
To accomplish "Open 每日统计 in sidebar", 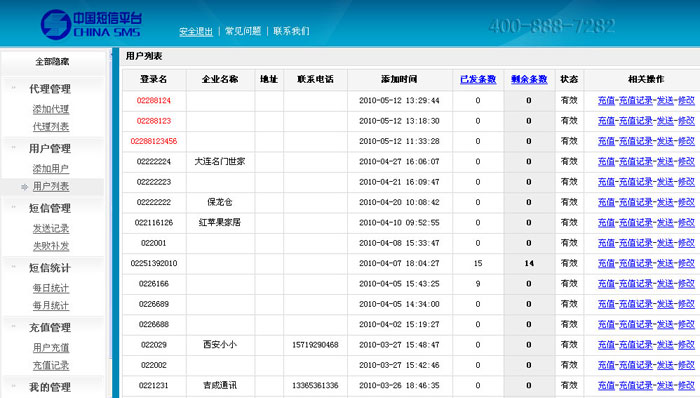I will (x=51, y=288).
